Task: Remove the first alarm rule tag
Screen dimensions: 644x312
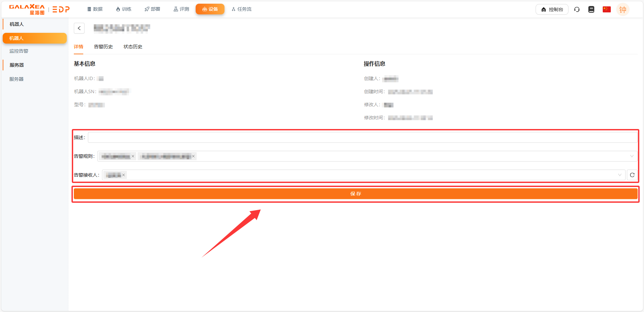Action: 133,156
